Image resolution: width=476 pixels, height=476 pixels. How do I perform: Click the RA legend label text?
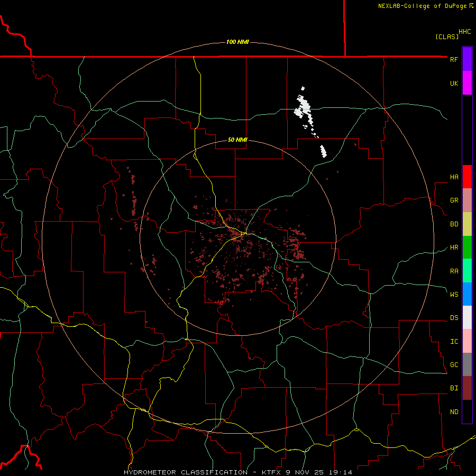click(x=454, y=271)
